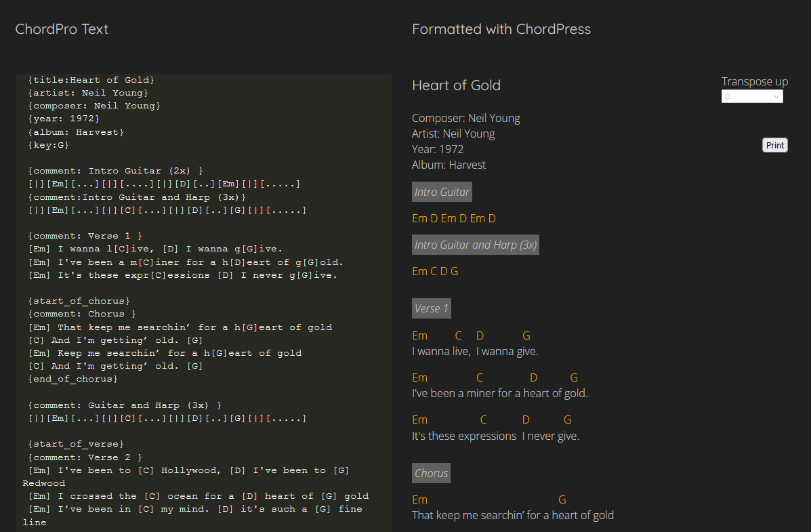Click the {comment: Verse 2 } editor line
811x532 pixels.
click(x=85, y=457)
